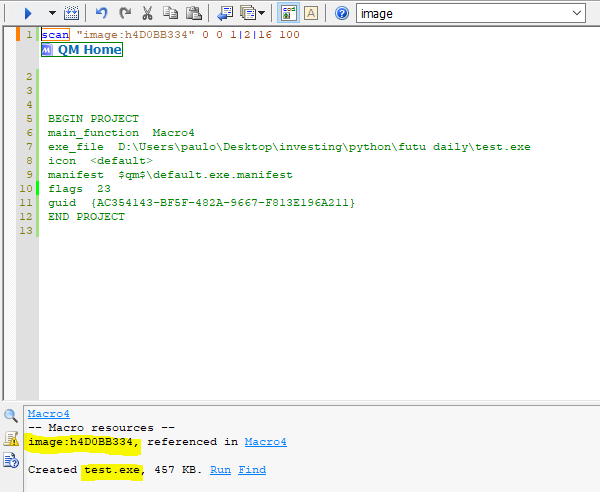Click the 'BEGIN PROJECT' line
600x492 pixels.
(93, 119)
